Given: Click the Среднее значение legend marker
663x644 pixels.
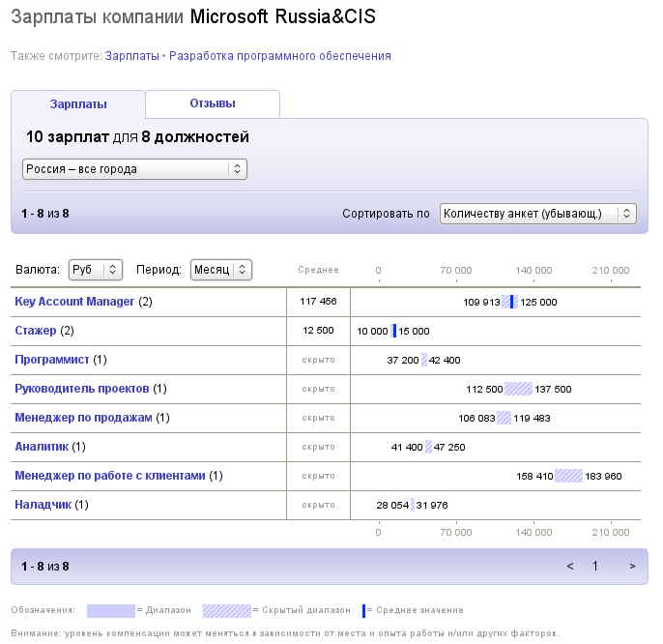Looking at the screenshot, I should click(x=363, y=610).
